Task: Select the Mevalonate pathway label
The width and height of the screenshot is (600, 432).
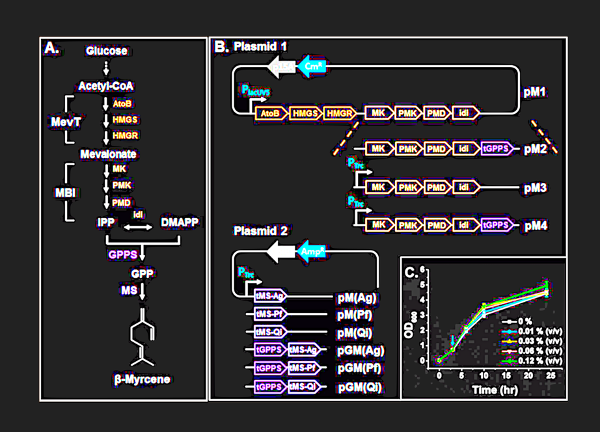Action: click(107, 154)
